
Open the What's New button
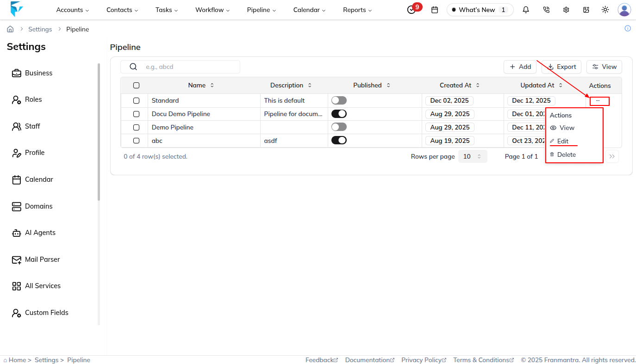480,10
